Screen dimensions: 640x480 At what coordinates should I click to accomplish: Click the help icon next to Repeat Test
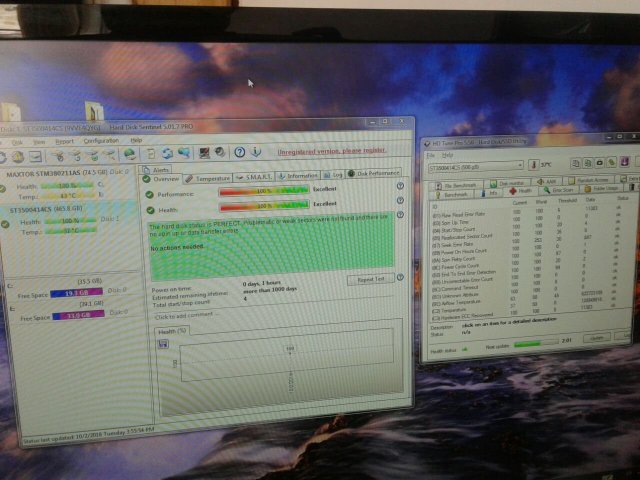(400, 279)
